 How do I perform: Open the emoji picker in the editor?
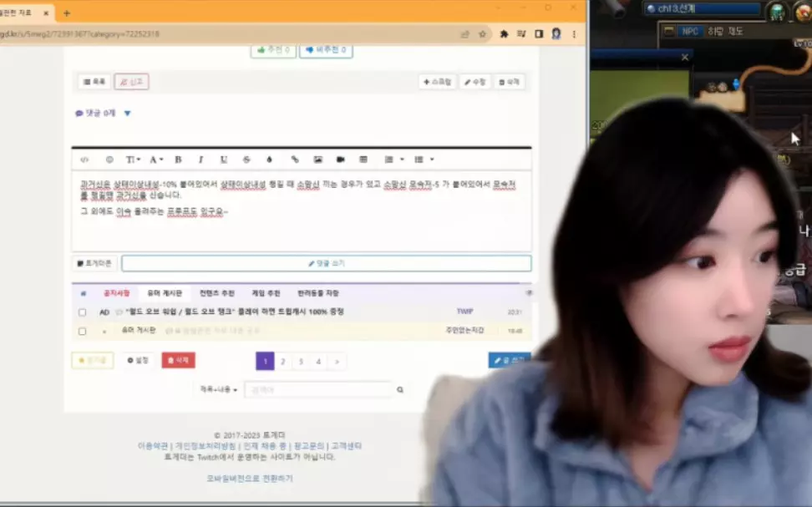click(x=109, y=160)
